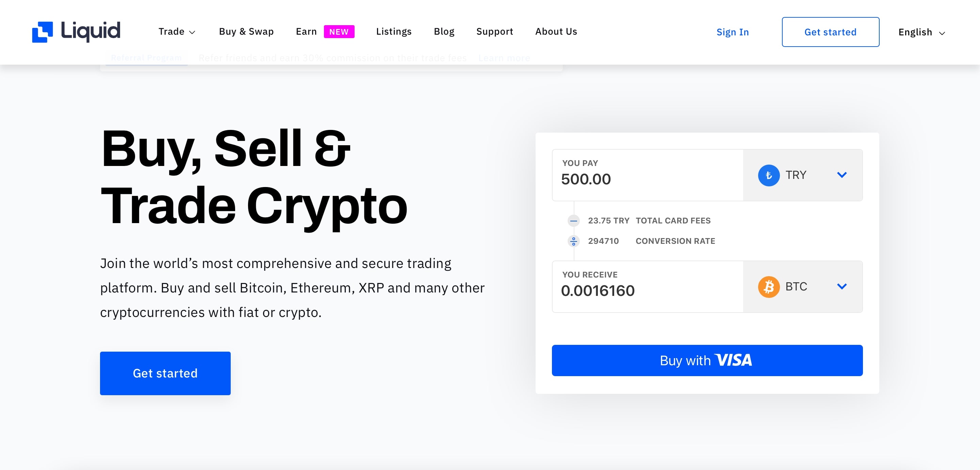Click the minus icon beside card fees
The image size is (980, 470).
(x=573, y=221)
